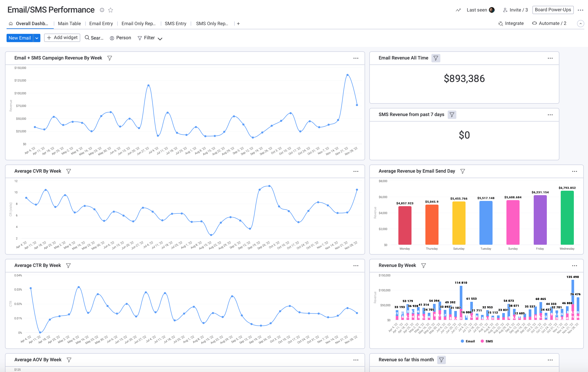588x372 pixels.
Task: Expand the New Email dropdown arrow
Action: [x=37, y=38]
